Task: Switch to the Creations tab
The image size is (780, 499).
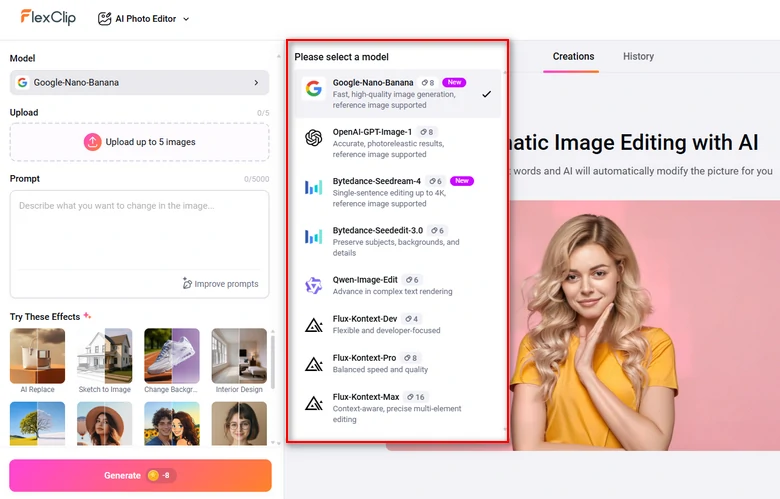Action: (573, 56)
